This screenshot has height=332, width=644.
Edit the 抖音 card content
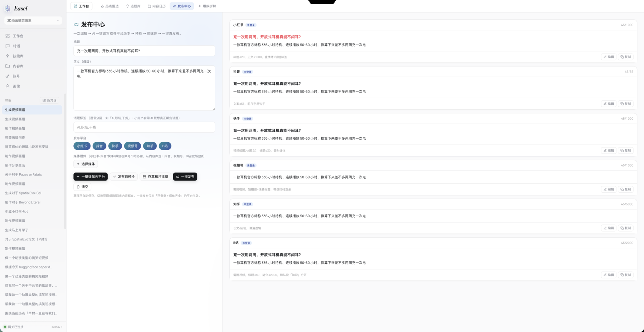tap(609, 104)
